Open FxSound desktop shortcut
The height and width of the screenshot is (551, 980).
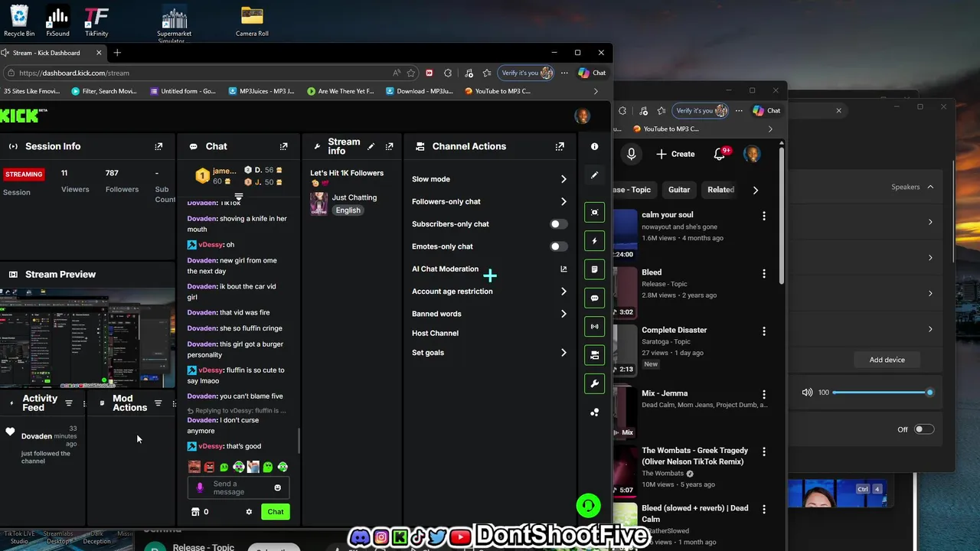57,21
